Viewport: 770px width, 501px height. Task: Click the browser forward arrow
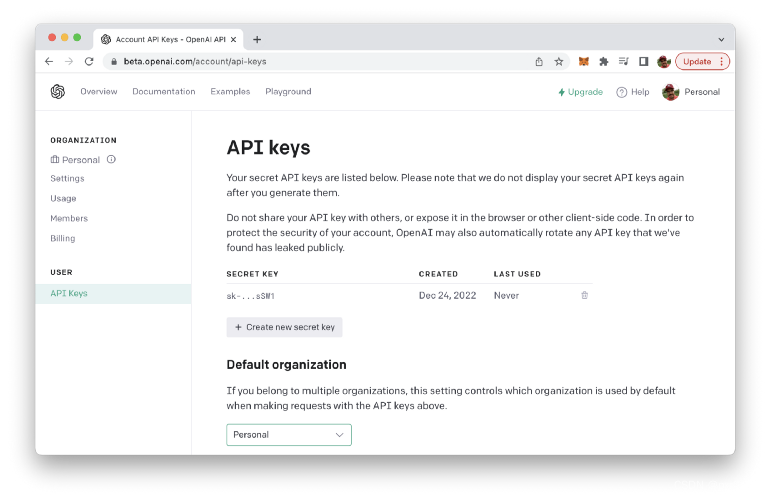click(69, 61)
